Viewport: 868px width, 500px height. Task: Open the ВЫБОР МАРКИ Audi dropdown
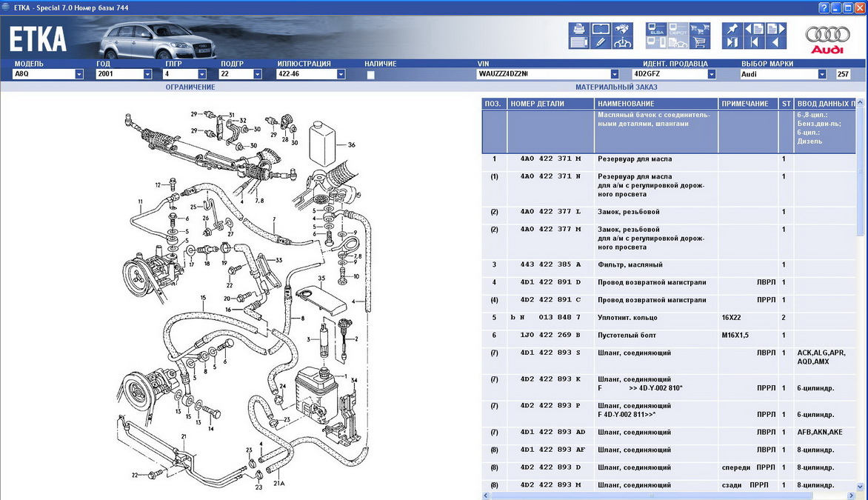(x=821, y=74)
